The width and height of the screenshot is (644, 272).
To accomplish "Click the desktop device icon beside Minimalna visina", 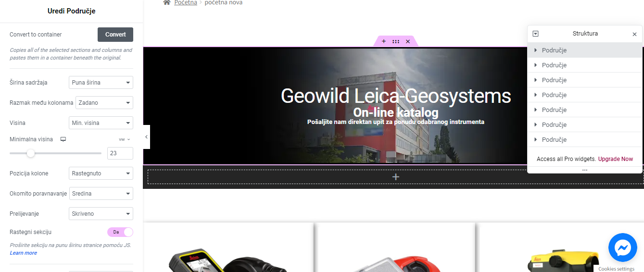I will (63, 139).
